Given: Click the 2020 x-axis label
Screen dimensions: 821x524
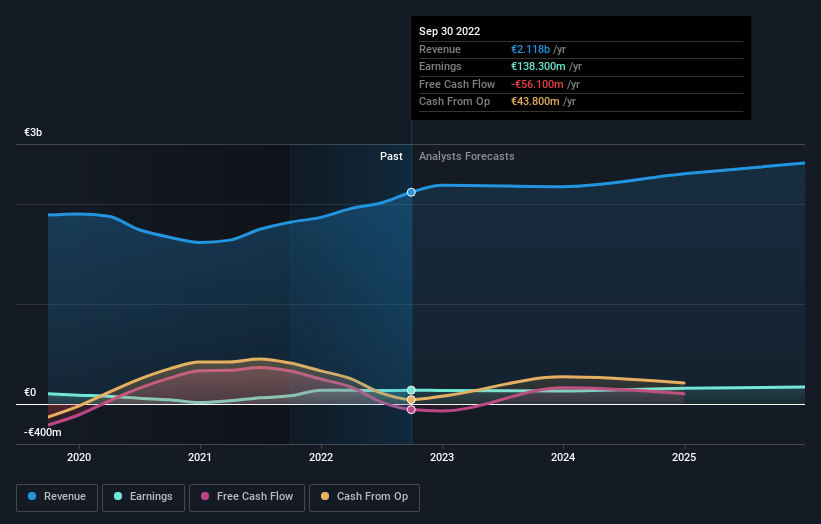Looking at the screenshot, I should click(x=79, y=458).
